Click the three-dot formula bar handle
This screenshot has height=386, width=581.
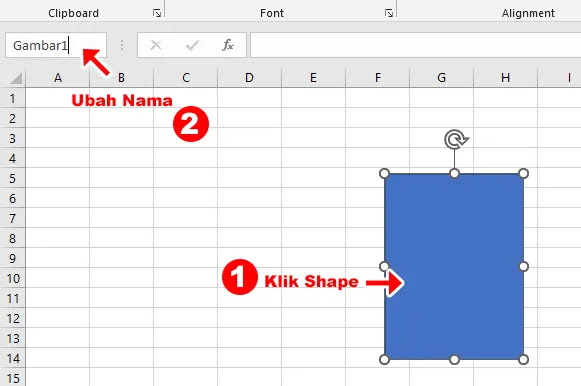(x=122, y=45)
